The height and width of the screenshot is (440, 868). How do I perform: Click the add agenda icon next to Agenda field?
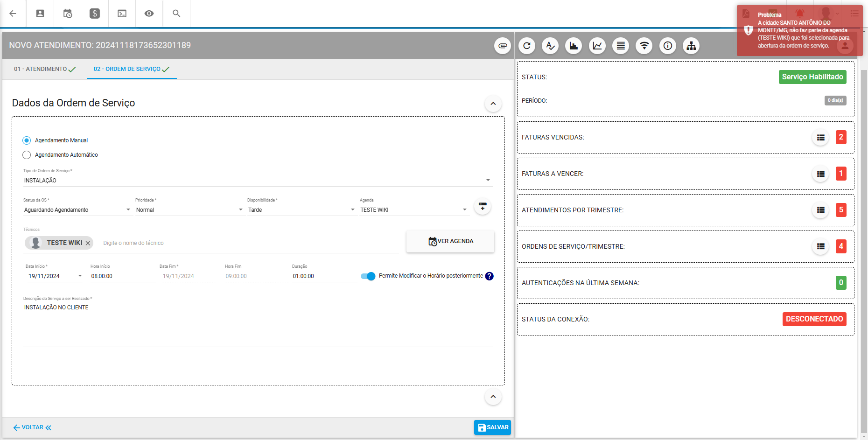483,206
